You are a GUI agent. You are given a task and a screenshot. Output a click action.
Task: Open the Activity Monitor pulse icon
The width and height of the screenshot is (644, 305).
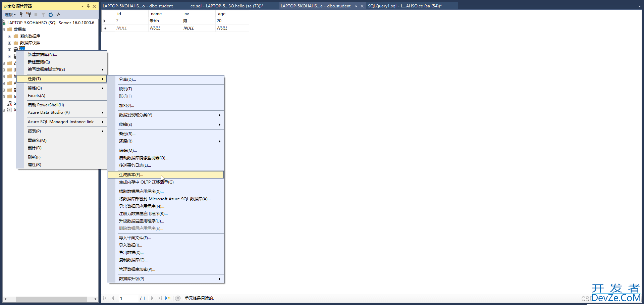click(58, 14)
